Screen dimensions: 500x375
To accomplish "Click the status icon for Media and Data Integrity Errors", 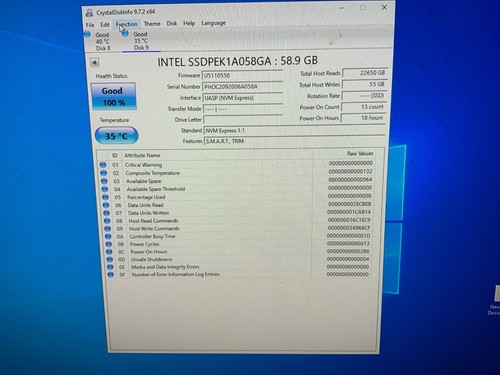I will pos(110,267).
